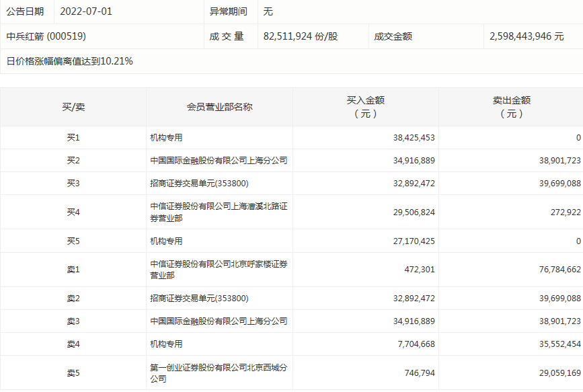Select the 卖5 row label
This screenshot has height=392, width=583.
click(73, 373)
